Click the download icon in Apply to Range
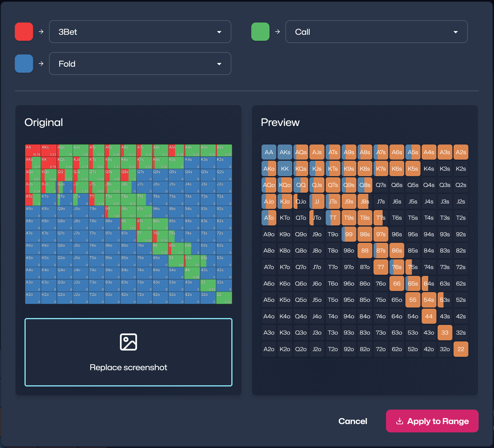494x448 pixels. [x=400, y=421]
